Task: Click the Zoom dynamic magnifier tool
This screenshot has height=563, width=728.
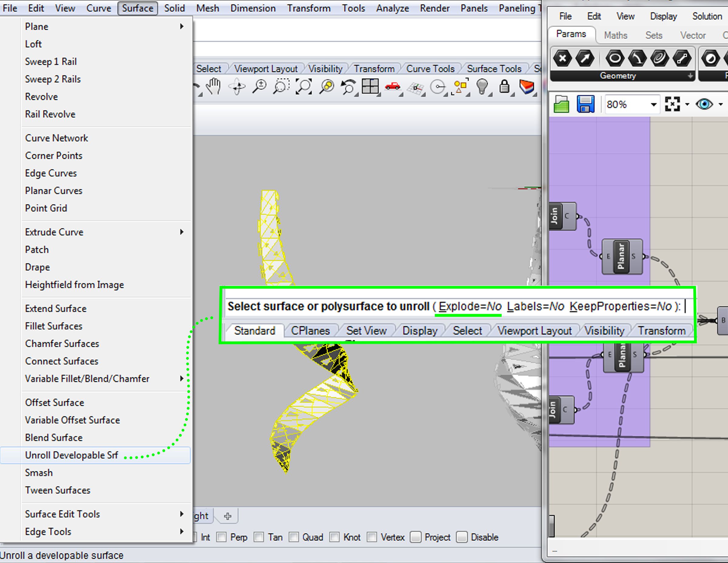Action: coord(259,86)
